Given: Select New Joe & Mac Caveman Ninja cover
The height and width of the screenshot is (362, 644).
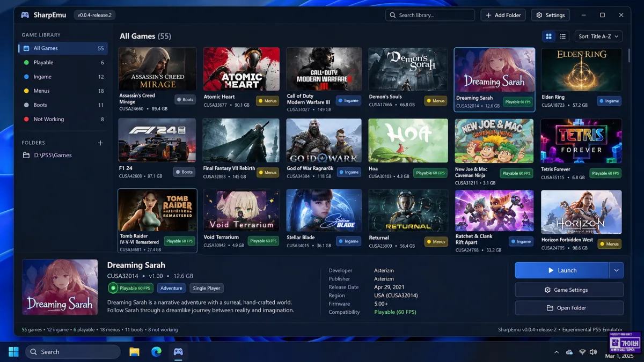Looking at the screenshot, I should 494,141.
